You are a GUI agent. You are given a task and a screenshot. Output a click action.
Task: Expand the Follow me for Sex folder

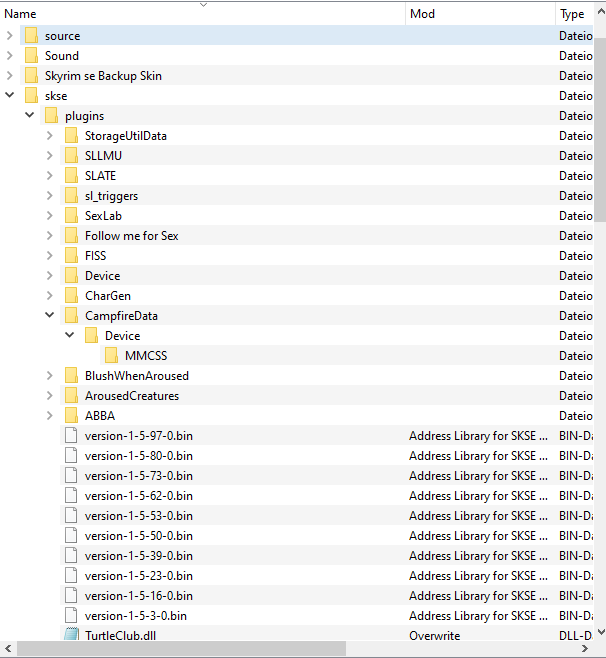[x=50, y=235]
